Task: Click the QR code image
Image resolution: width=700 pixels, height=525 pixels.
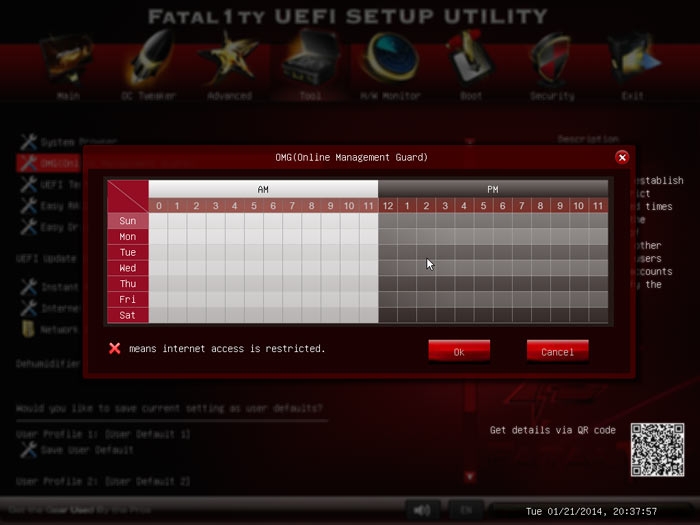Action: click(658, 450)
